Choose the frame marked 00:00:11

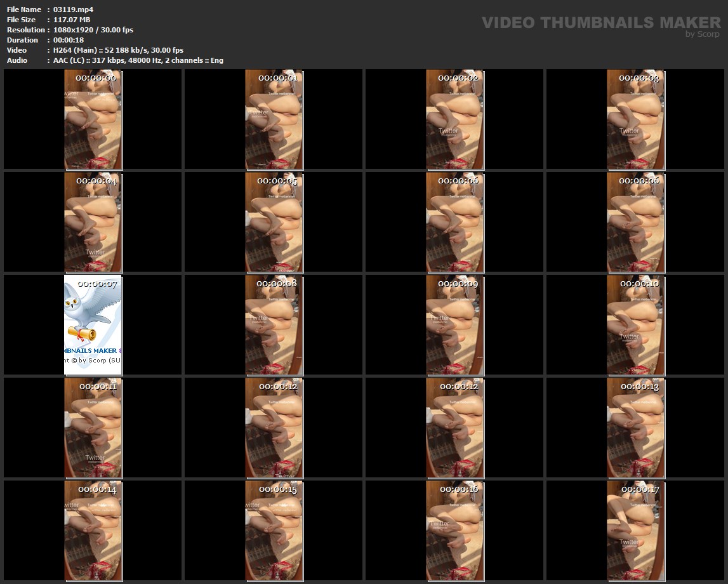[93, 428]
